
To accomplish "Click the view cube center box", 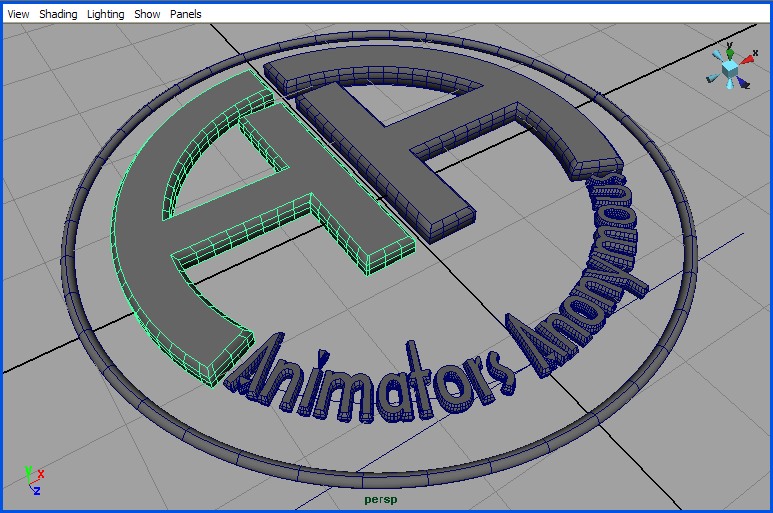I will [730, 68].
